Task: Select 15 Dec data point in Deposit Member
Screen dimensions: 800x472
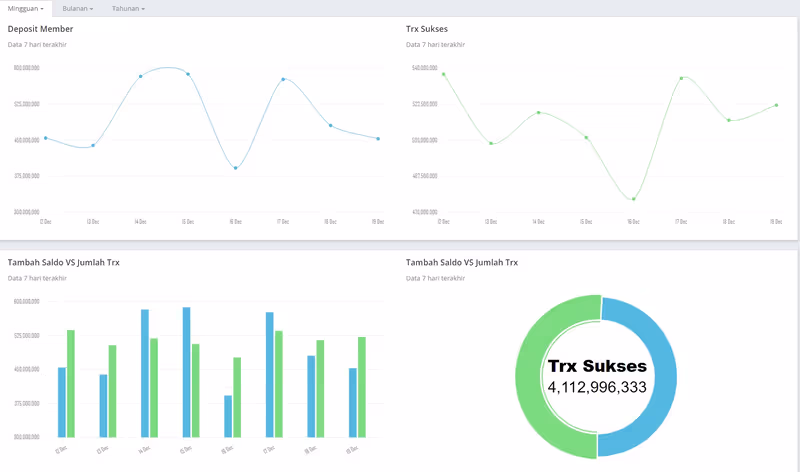Action: coord(188,74)
